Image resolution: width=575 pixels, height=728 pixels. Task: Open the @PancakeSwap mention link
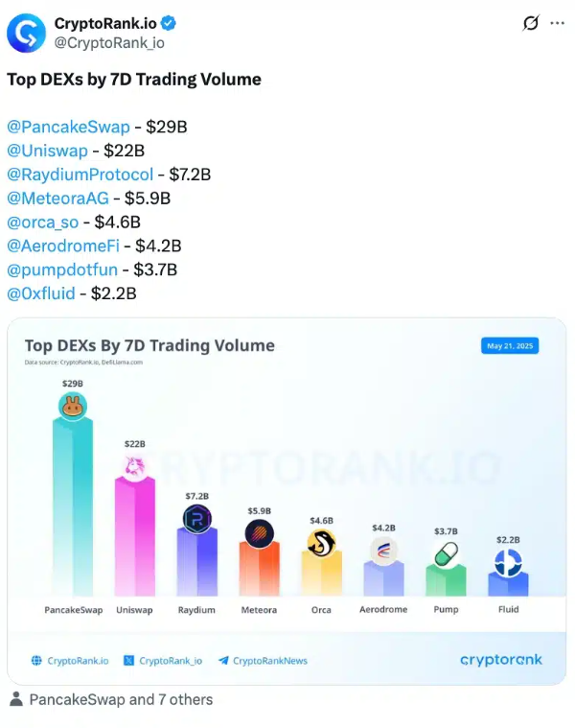click(x=68, y=127)
